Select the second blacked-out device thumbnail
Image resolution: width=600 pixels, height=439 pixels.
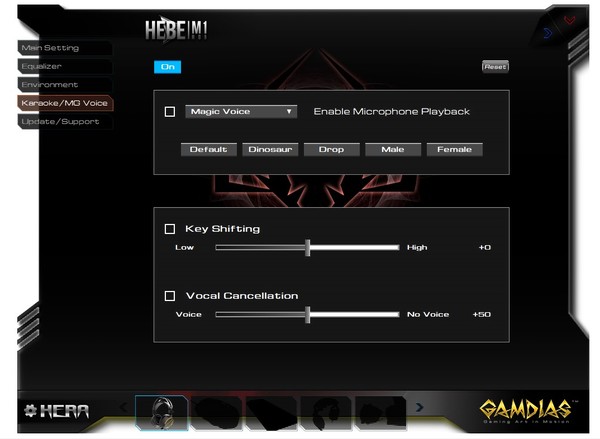coord(216,412)
